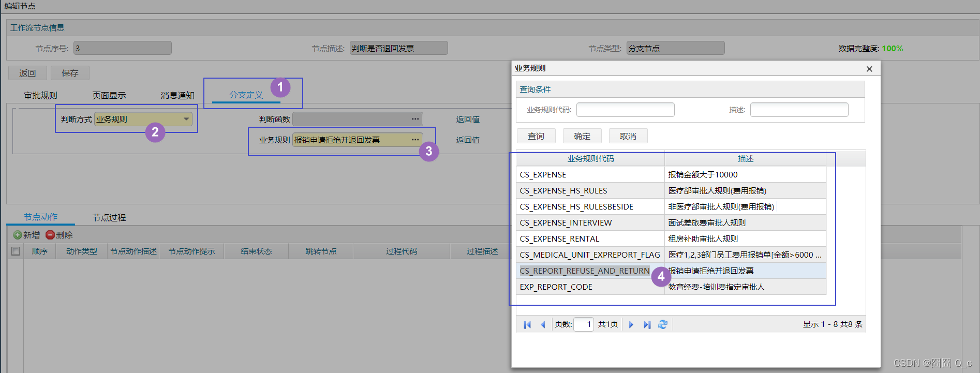
Task: Click description 报销金额大于10000
Action: (703, 174)
